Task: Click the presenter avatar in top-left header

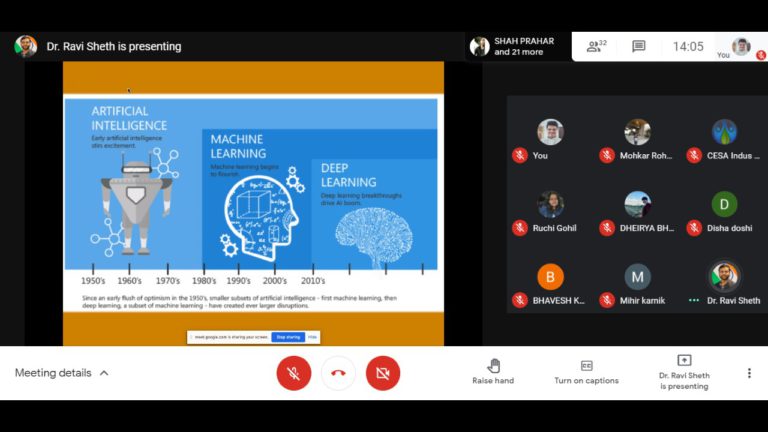Action: [26, 46]
